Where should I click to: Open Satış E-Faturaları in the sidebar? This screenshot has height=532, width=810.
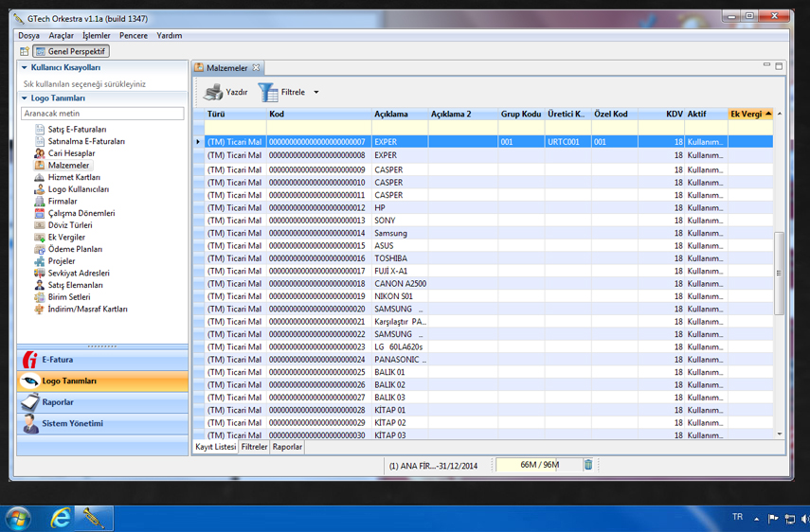[77, 129]
